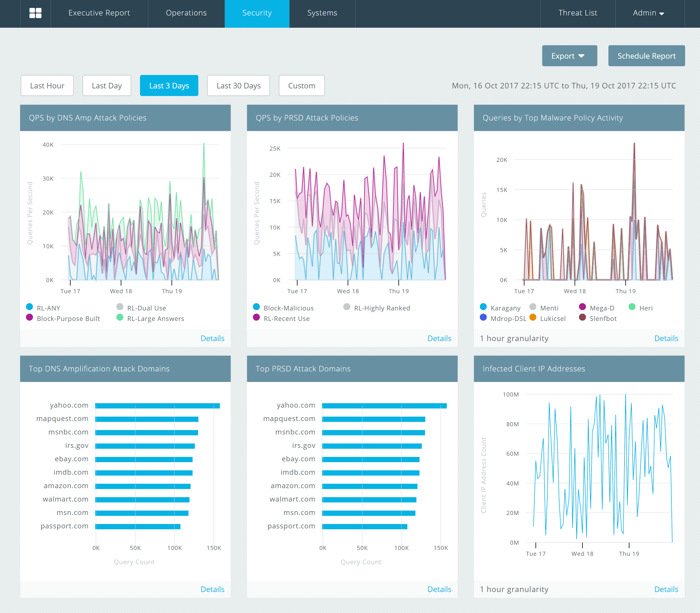Open Details for Infected Client IP Addresses

click(666, 589)
